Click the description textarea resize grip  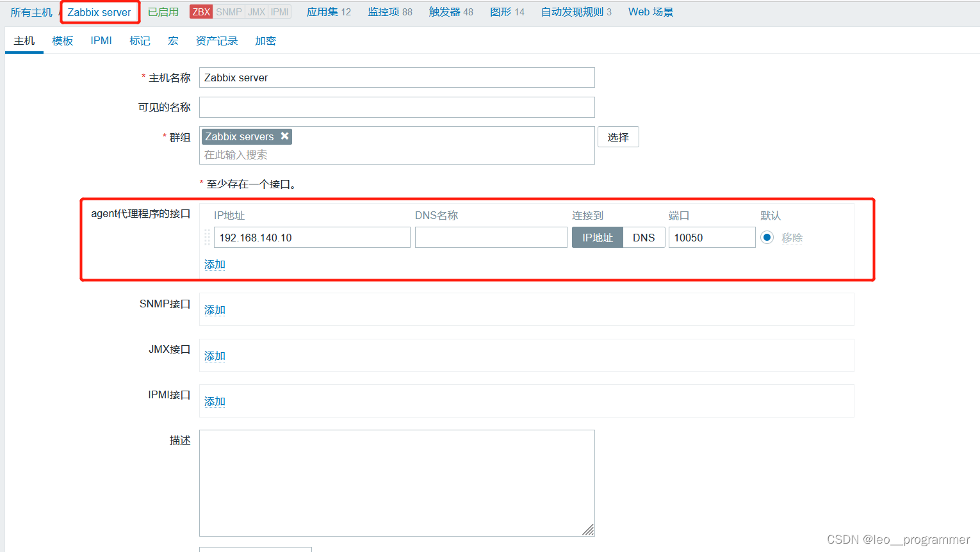pos(588,530)
